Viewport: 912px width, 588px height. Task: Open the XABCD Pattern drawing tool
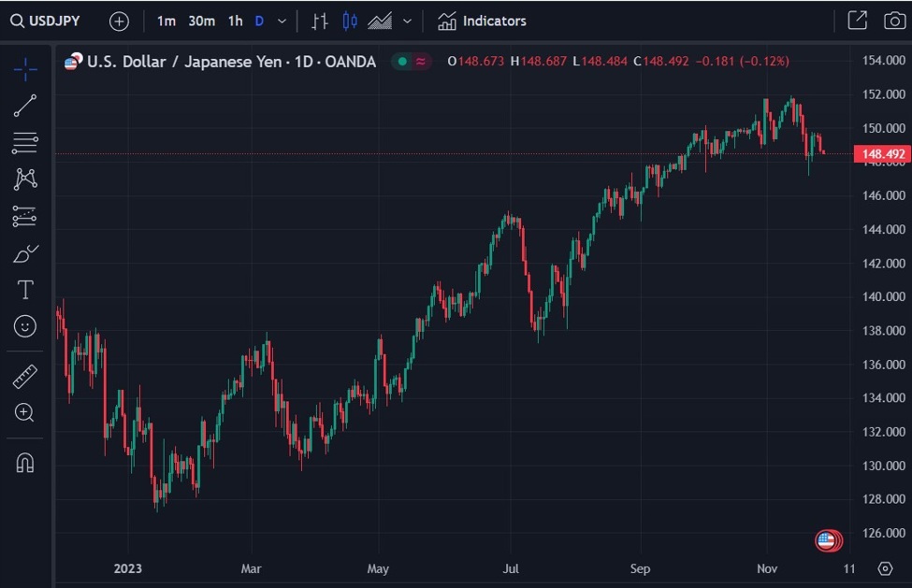(x=25, y=179)
